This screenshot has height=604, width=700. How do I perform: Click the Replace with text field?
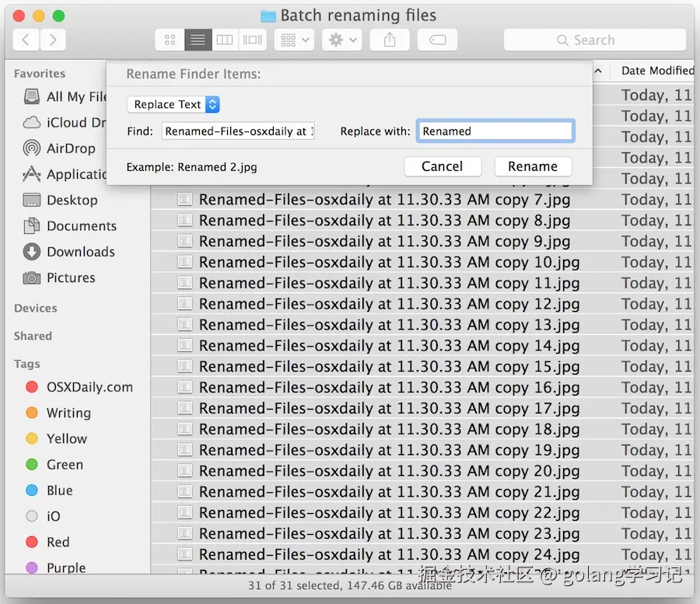[x=495, y=131]
